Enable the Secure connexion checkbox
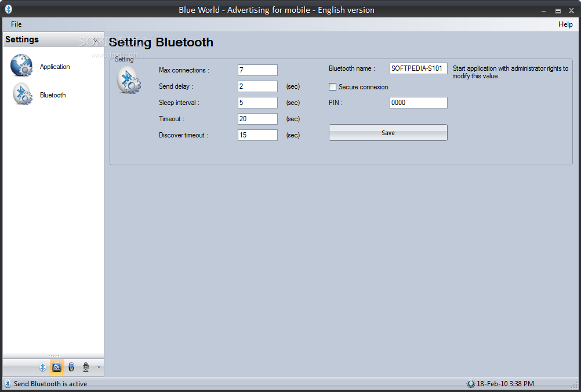 [x=332, y=87]
